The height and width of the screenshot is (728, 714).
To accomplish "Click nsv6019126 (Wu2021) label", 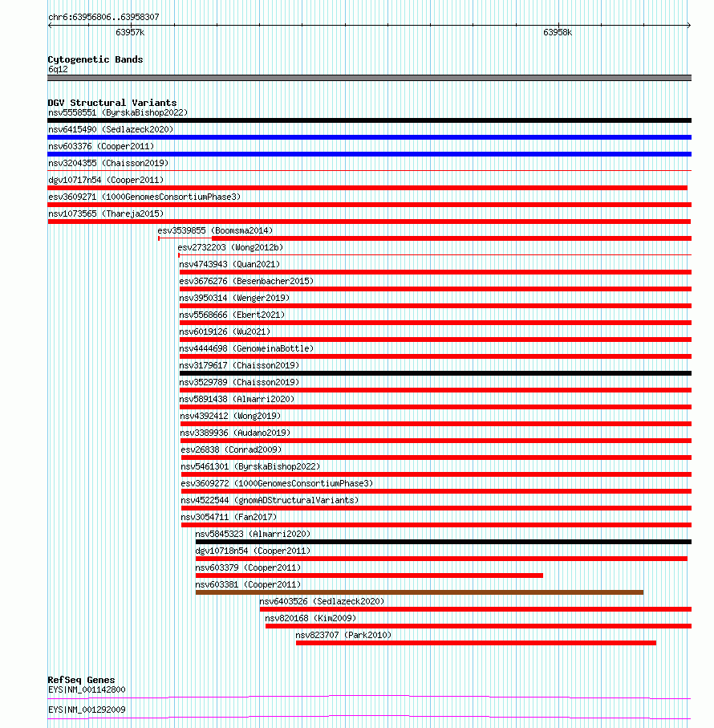I will click(x=225, y=332).
